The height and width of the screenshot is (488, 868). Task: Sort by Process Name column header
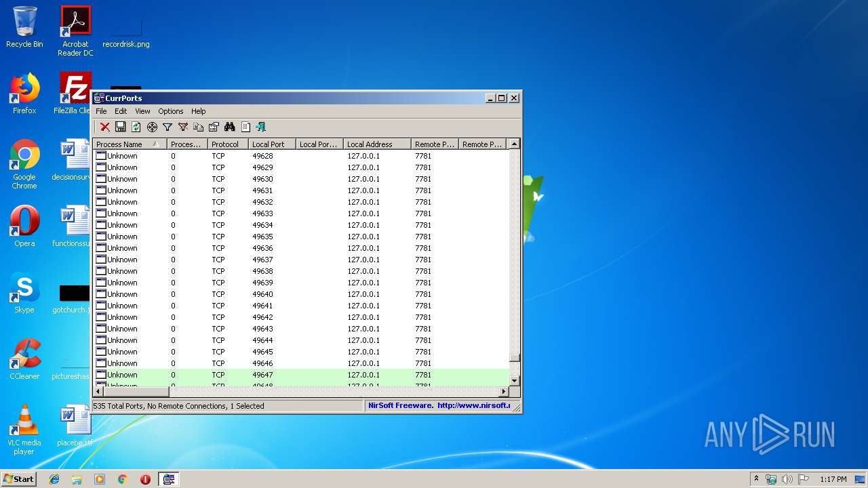pyautogui.click(x=130, y=144)
